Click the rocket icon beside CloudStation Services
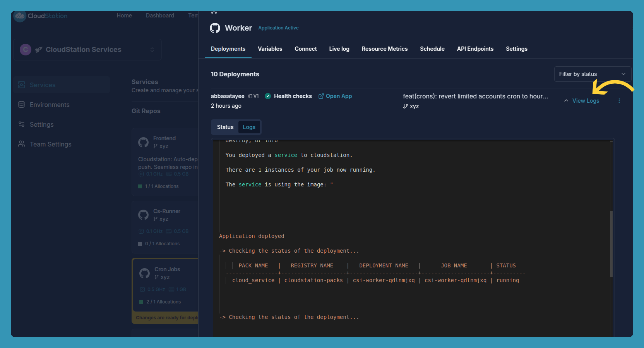Screen dimensions: 644x348 (x=39, y=50)
